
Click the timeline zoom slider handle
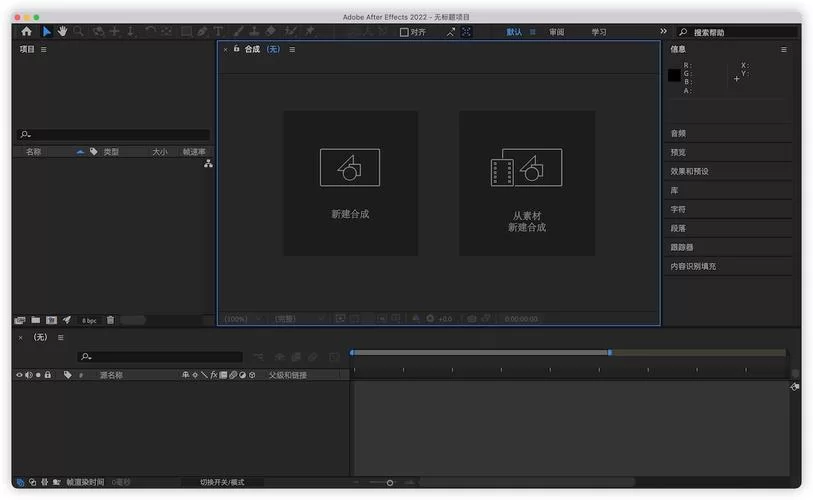[x=390, y=483]
